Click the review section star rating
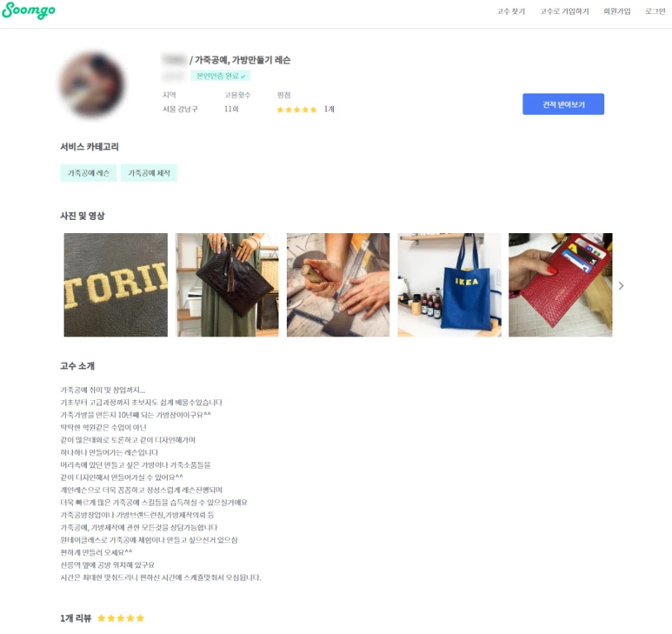Viewport: 672px width, 634px height. 121,618
